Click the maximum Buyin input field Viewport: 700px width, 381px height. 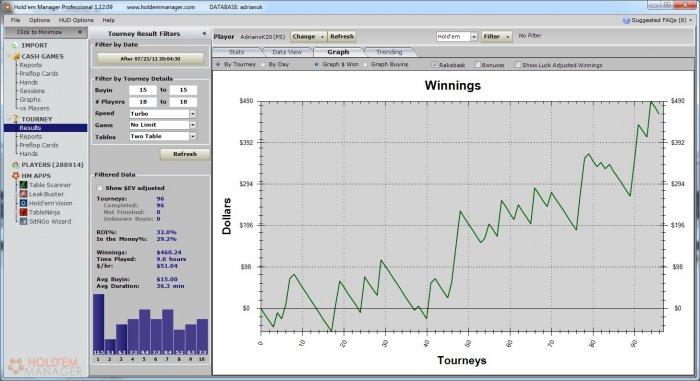pos(183,90)
